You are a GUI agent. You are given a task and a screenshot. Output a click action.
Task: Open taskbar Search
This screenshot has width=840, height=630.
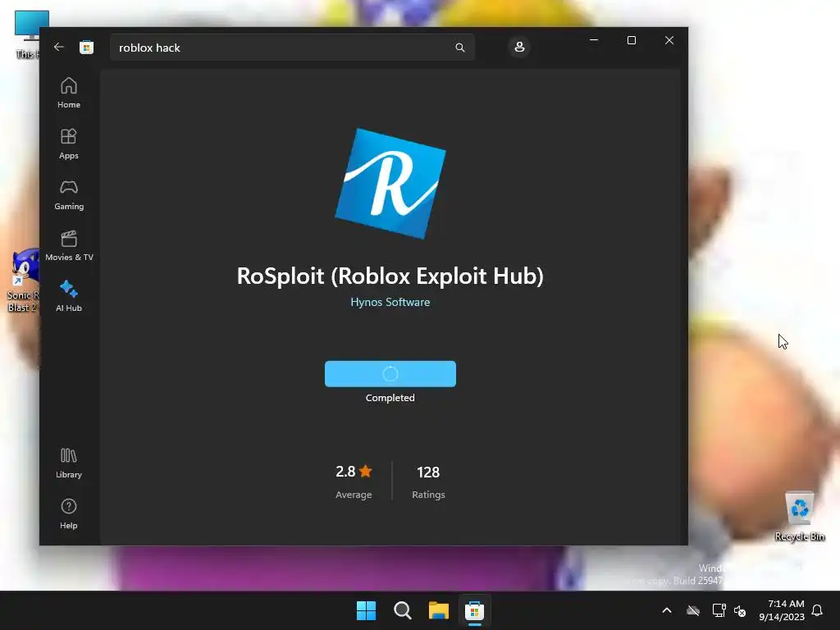(x=402, y=610)
